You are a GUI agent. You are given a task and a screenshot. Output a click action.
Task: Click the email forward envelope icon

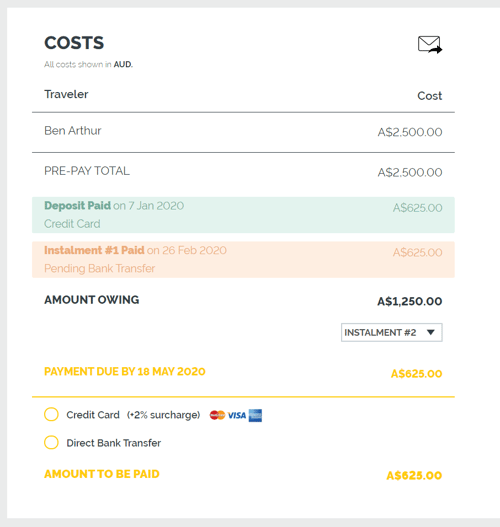[430, 44]
